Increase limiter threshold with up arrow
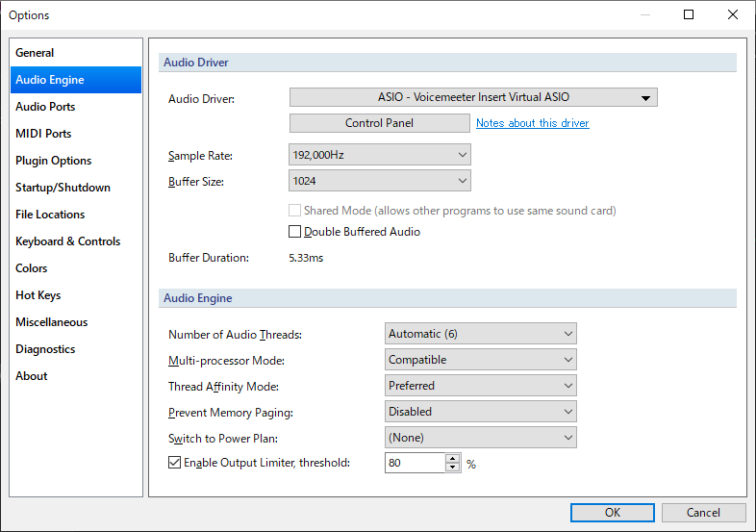Viewport: 756px width, 532px height. 453,458
